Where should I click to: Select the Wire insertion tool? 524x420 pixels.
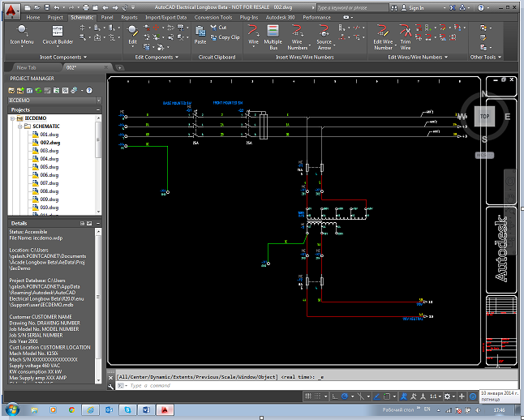point(253,35)
